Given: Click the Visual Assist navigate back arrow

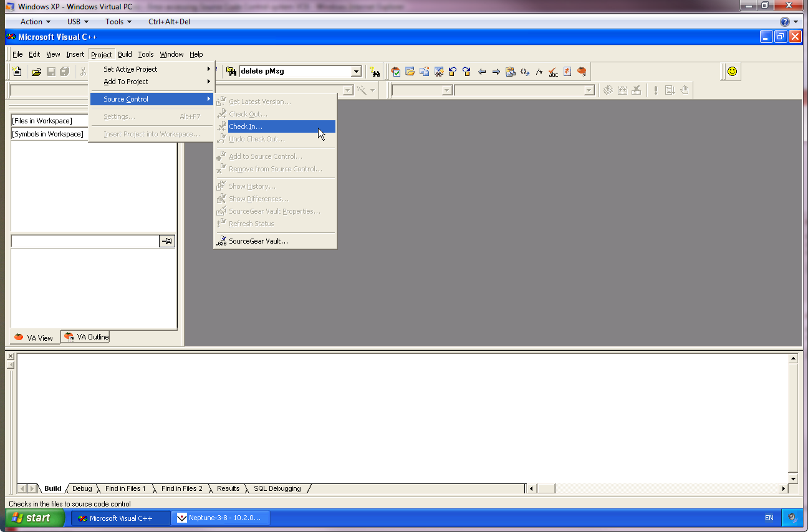Looking at the screenshot, I should pyautogui.click(x=482, y=72).
